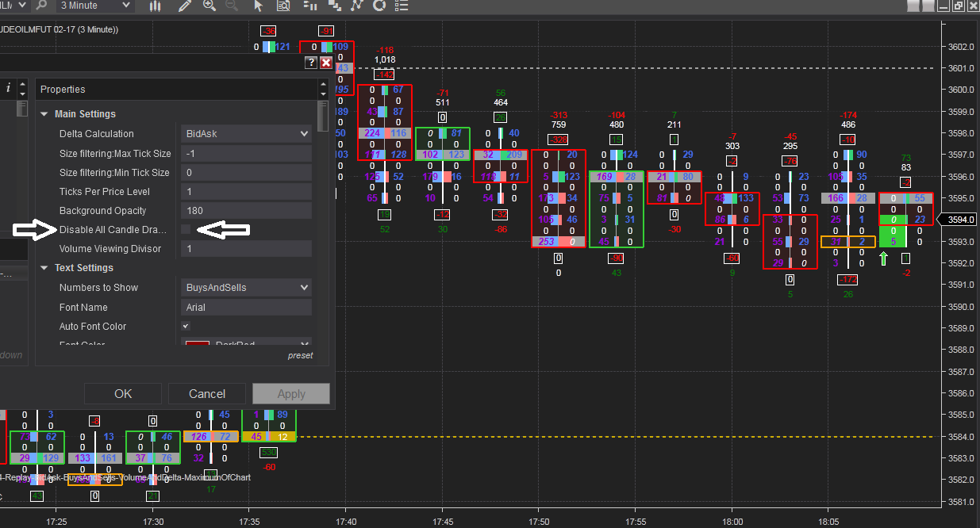Click the preset link
The image size is (980, 528).
pyautogui.click(x=300, y=356)
